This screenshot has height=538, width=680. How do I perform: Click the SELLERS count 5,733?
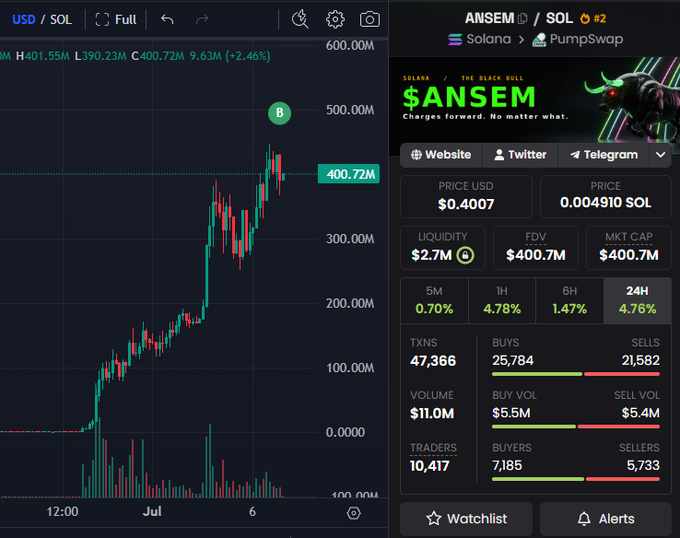643,466
